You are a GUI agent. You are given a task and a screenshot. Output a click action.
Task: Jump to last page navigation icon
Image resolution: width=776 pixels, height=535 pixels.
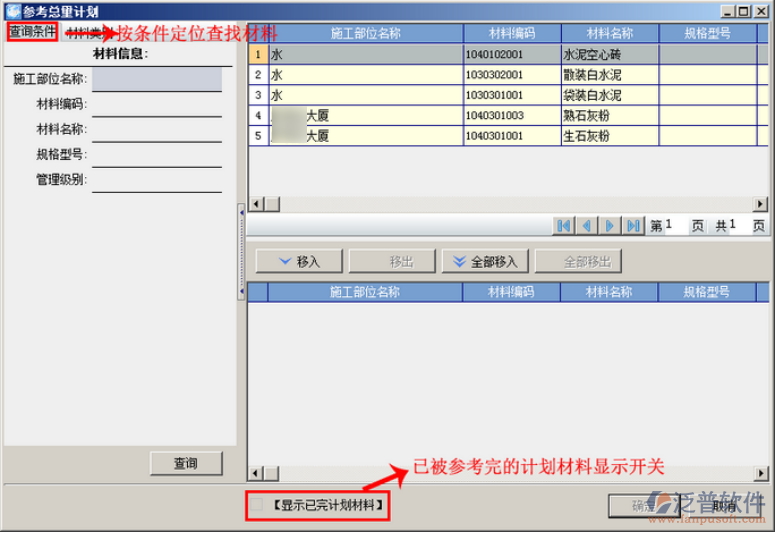click(633, 226)
